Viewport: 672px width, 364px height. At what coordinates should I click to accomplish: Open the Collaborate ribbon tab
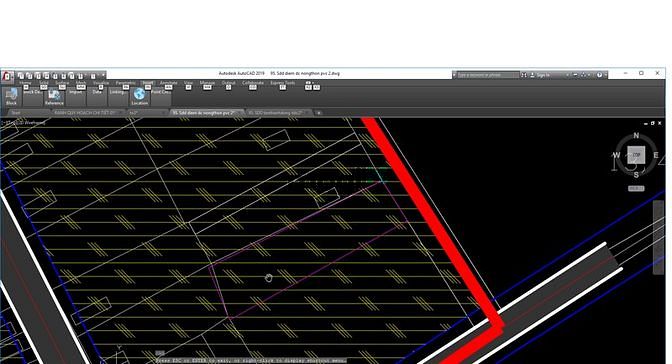point(253,83)
